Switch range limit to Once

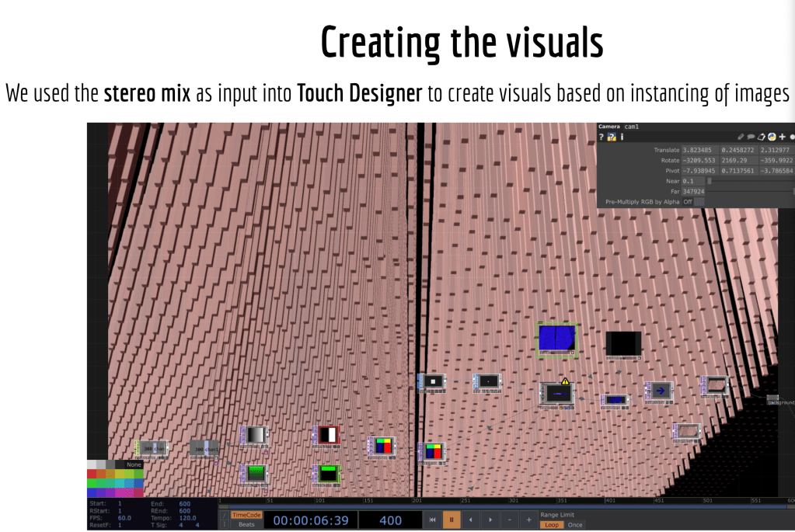click(x=575, y=525)
